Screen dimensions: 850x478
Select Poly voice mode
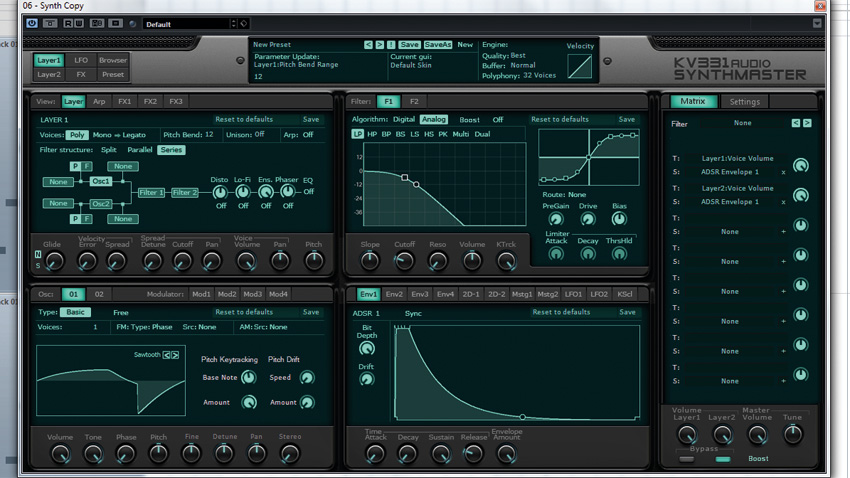(x=77, y=135)
